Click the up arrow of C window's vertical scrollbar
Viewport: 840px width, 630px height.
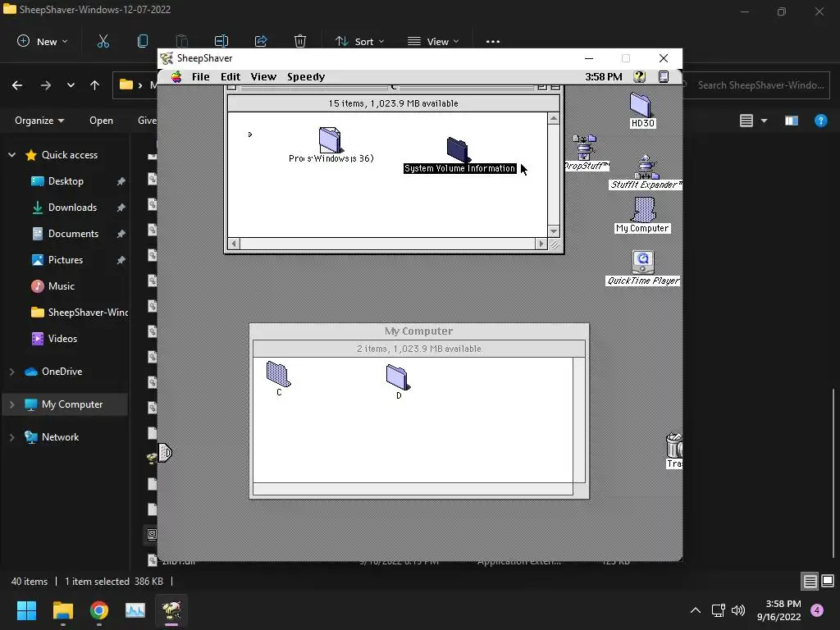tap(554, 118)
